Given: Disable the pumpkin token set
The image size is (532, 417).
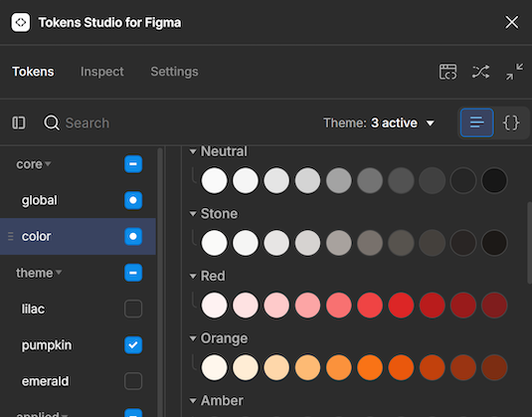Looking at the screenshot, I should [x=133, y=345].
